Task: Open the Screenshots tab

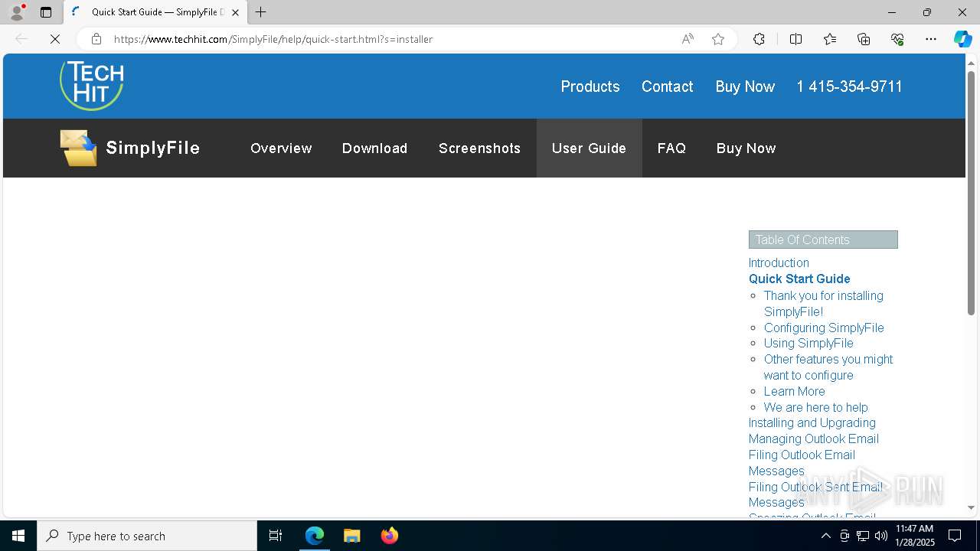Action: pos(479,148)
